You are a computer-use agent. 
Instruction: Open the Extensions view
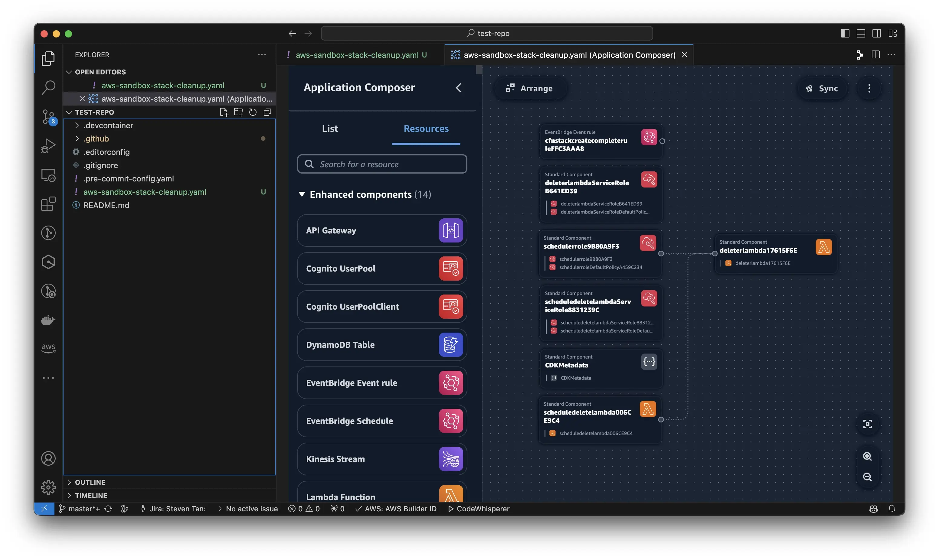(x=48, y=204)
